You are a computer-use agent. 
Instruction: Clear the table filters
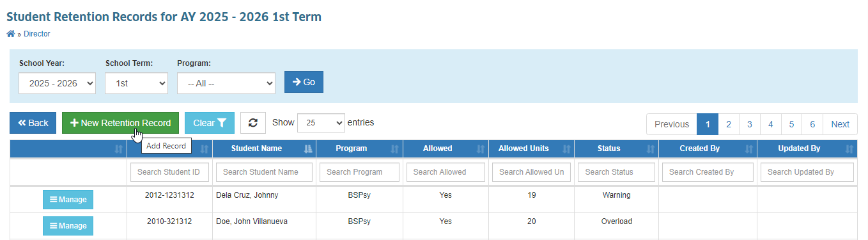click(210, 123)
